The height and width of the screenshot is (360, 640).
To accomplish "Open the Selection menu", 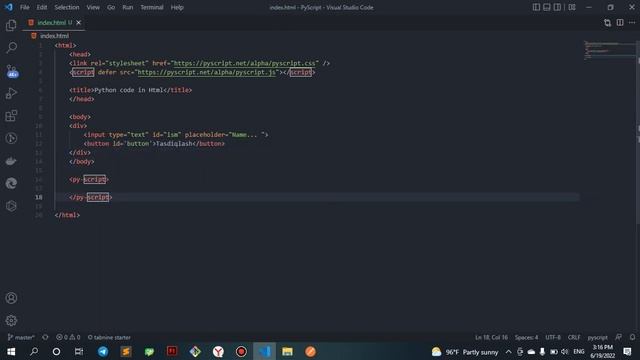I will pos(67,7).
